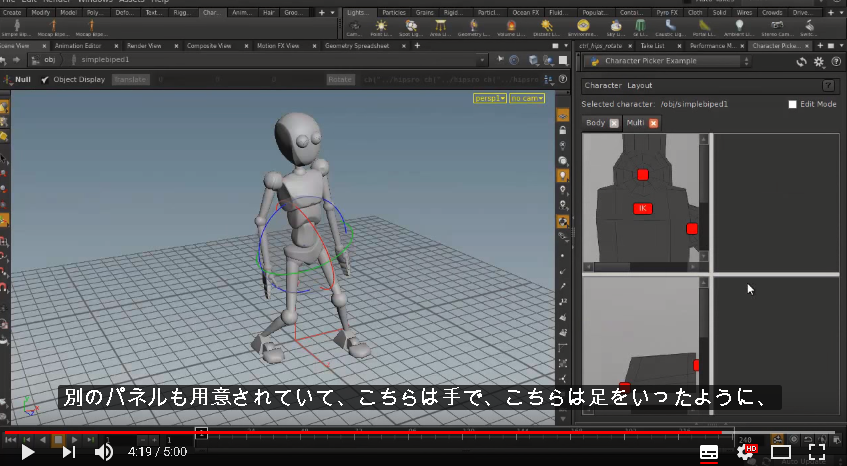The image size is (847, 466).
Task: Click the Simple Biped shelf tool
Action: point(16,28)
